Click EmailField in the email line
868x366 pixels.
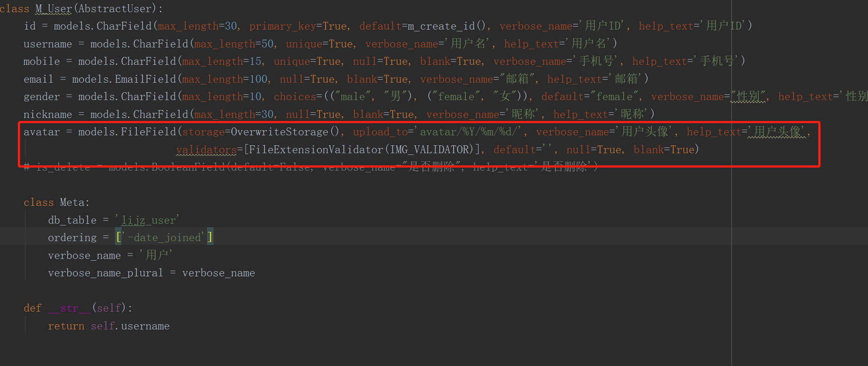pos(145,79)
